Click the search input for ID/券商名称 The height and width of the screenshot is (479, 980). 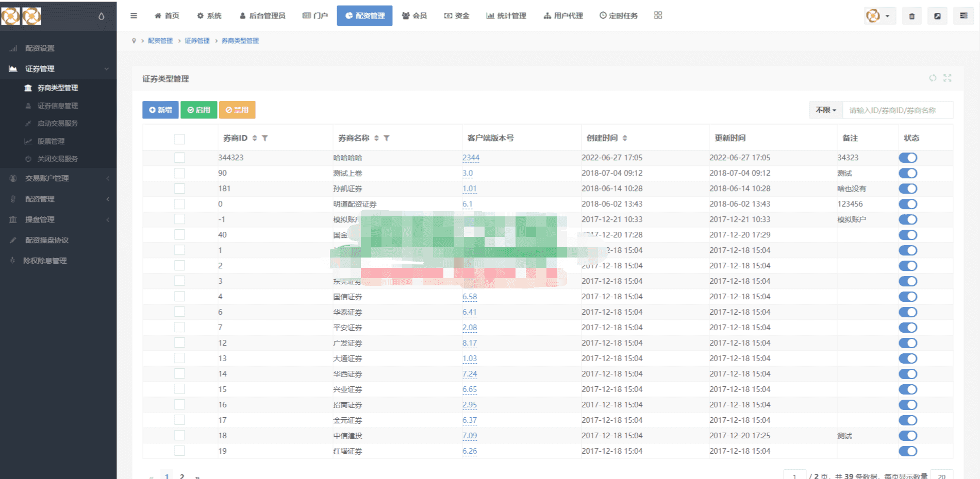click(898, 110)
